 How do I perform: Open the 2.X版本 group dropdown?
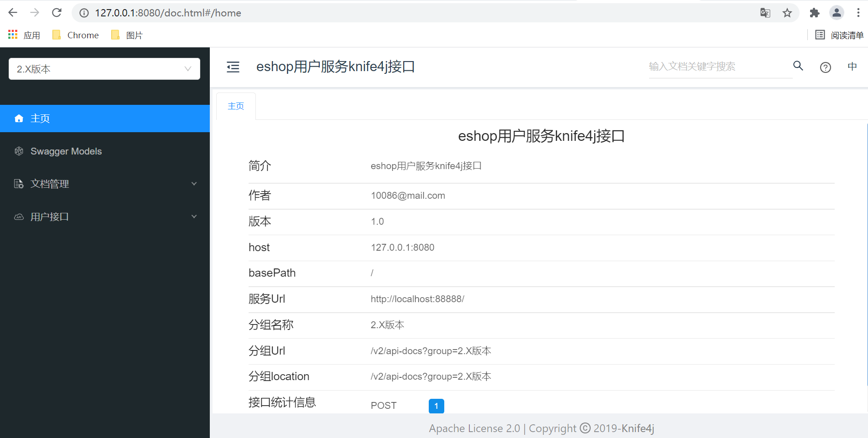(x=104, y=69)
